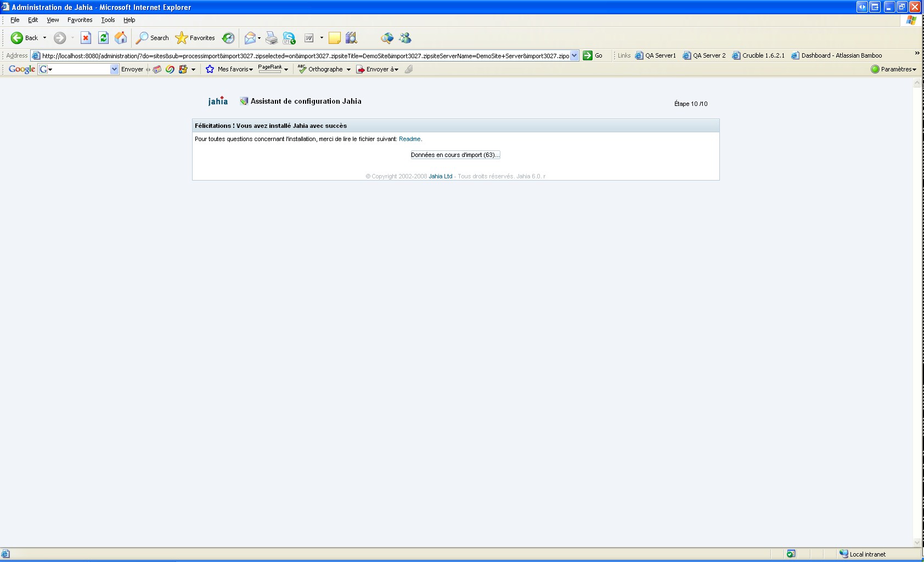
Task: Click the globe with magnifier icon
Action: [387, 38]
